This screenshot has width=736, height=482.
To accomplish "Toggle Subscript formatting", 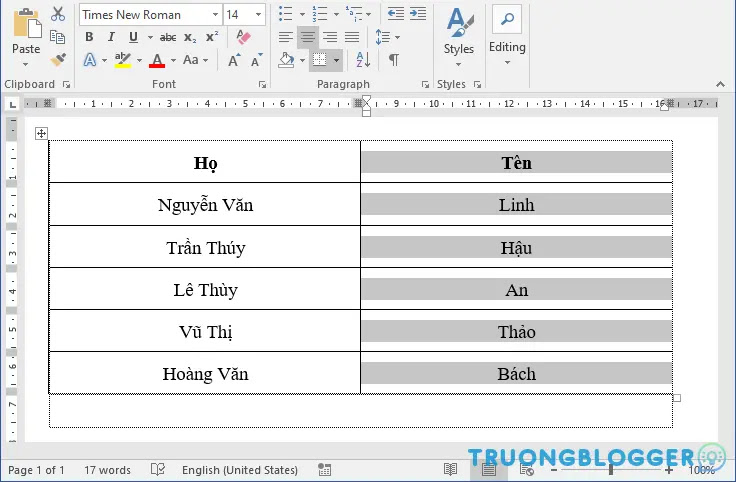I will click(190, 37).
